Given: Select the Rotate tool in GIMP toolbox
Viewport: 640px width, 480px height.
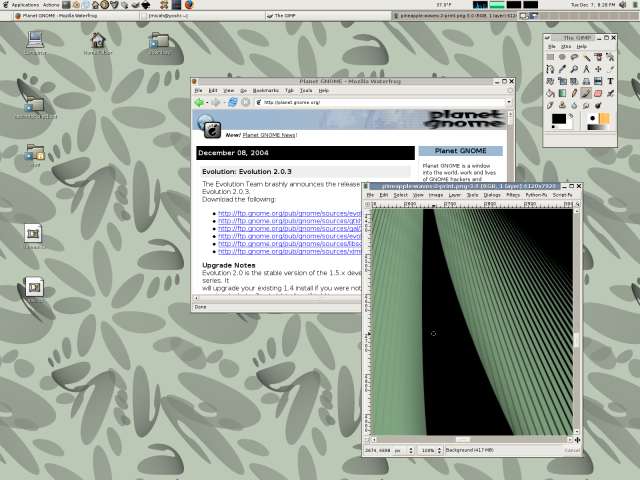Looking at the screenshot, I should point(550,81).
